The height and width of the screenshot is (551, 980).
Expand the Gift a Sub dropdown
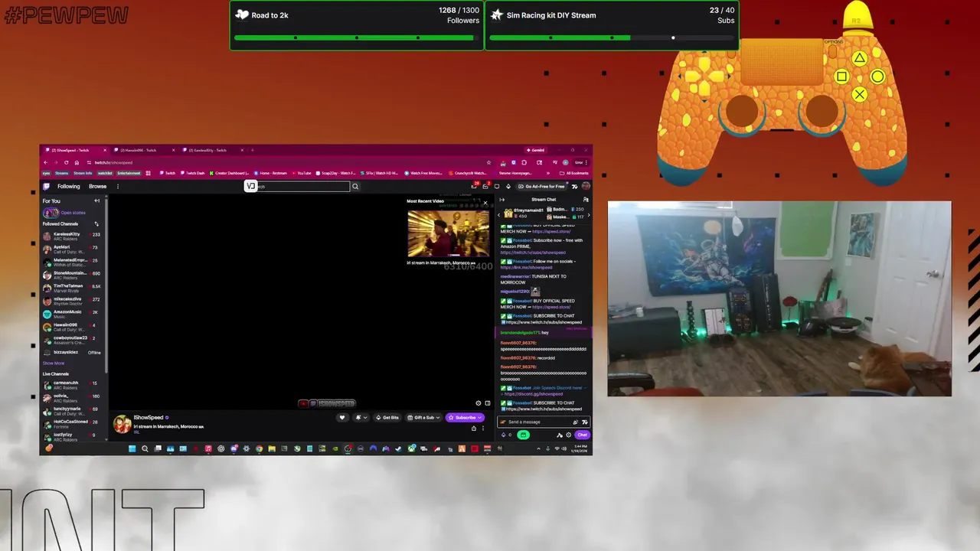pyautogui.click(x=423, y=418)
